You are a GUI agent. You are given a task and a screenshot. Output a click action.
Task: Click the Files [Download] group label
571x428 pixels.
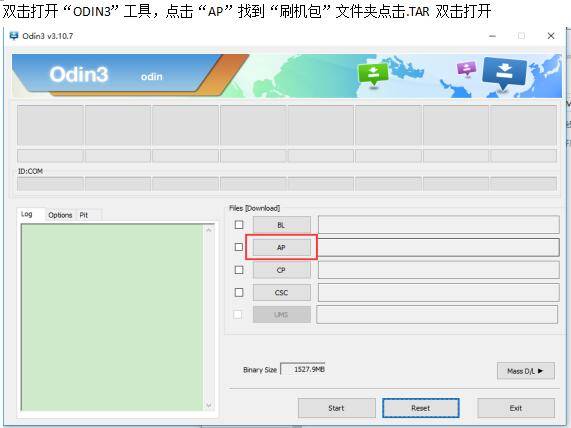(255, 208)
